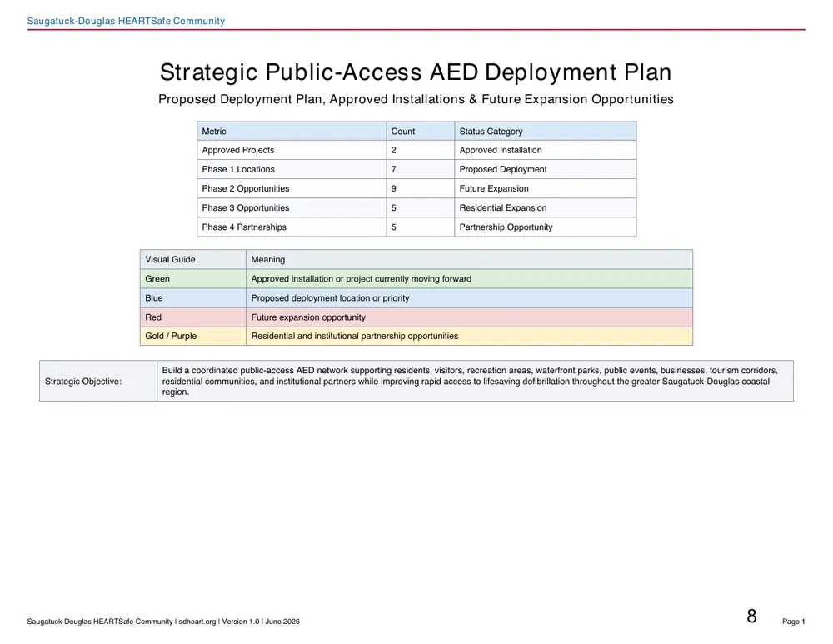This screenshot has width=833, height=644.
Task: Click the "Future Expansion" status cell
Action: tap(545, 188)
